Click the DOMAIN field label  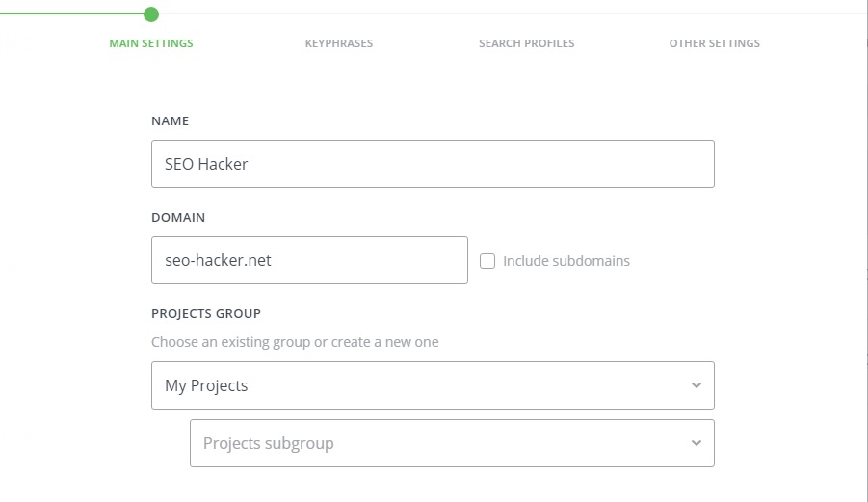[x=178, y=218]
